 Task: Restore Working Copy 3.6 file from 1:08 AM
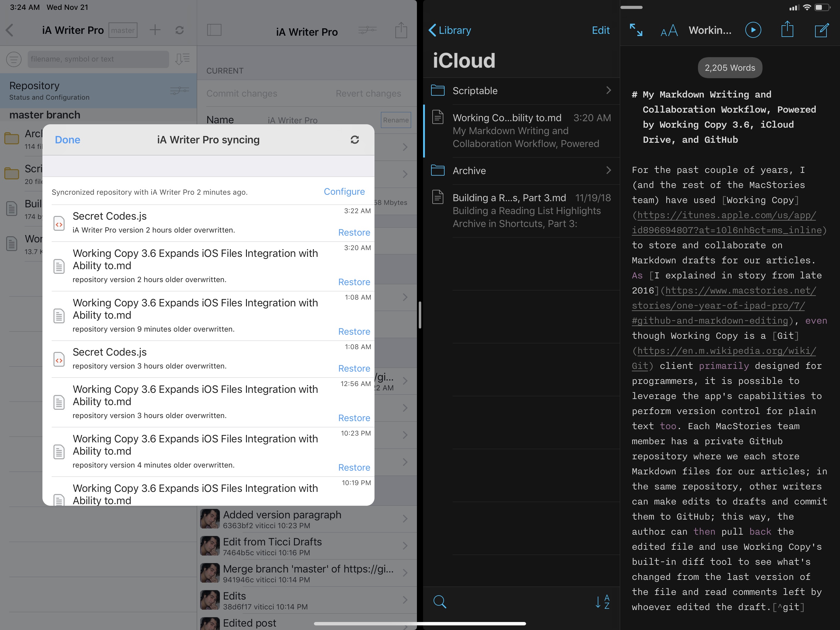(x=354, y=331)
